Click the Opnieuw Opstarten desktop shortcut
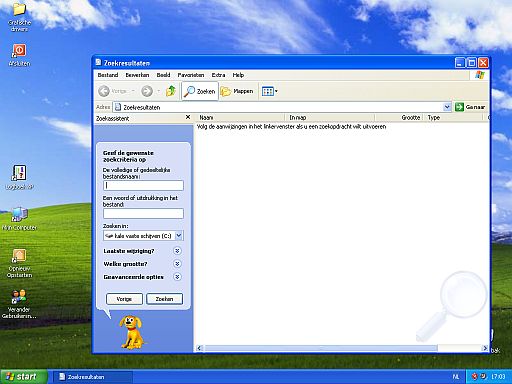512x384 pixels. coord(19,263)
